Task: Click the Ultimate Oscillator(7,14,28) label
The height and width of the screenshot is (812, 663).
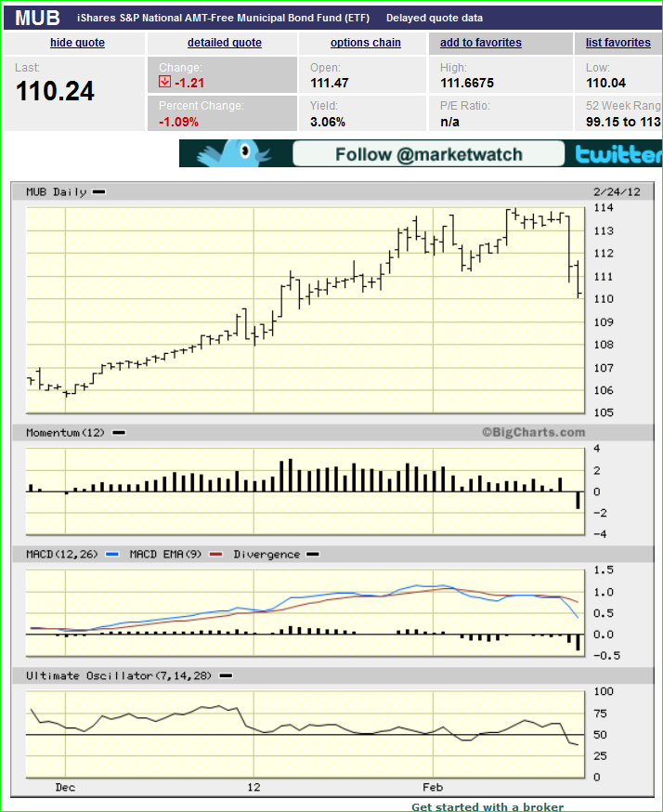Action: tap(119, 675)
